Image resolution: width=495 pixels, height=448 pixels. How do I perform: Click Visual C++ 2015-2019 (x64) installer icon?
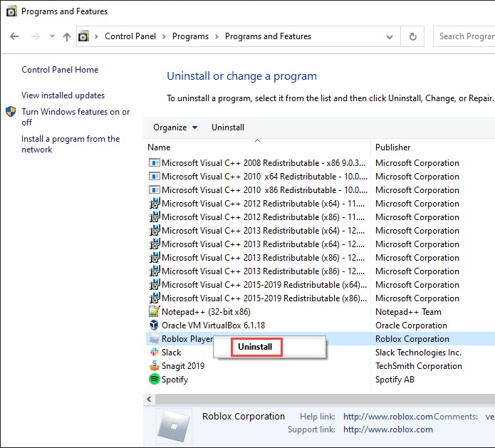pos(154,285)
